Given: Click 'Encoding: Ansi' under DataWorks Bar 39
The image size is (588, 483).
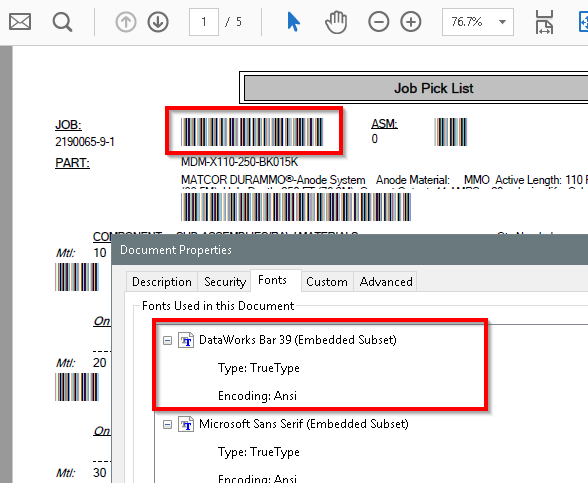Looking at the screenshot, I should [257, 396].
